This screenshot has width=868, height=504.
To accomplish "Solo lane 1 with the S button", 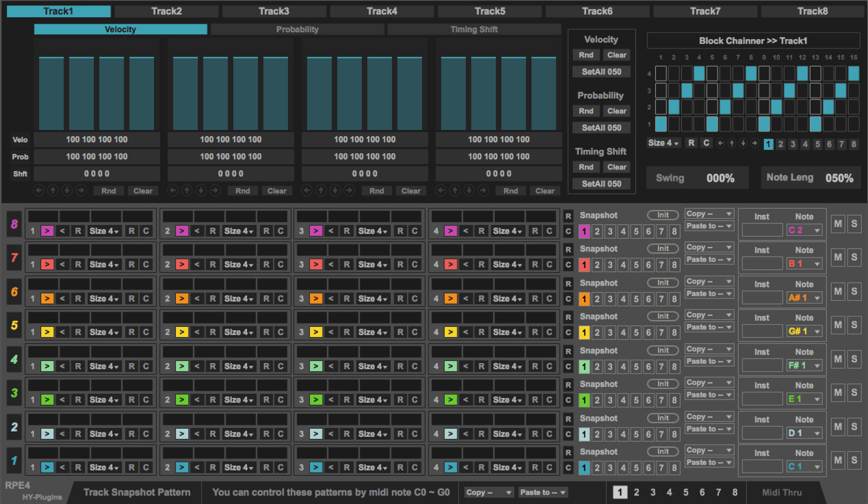I will click(x=854, y=460).
